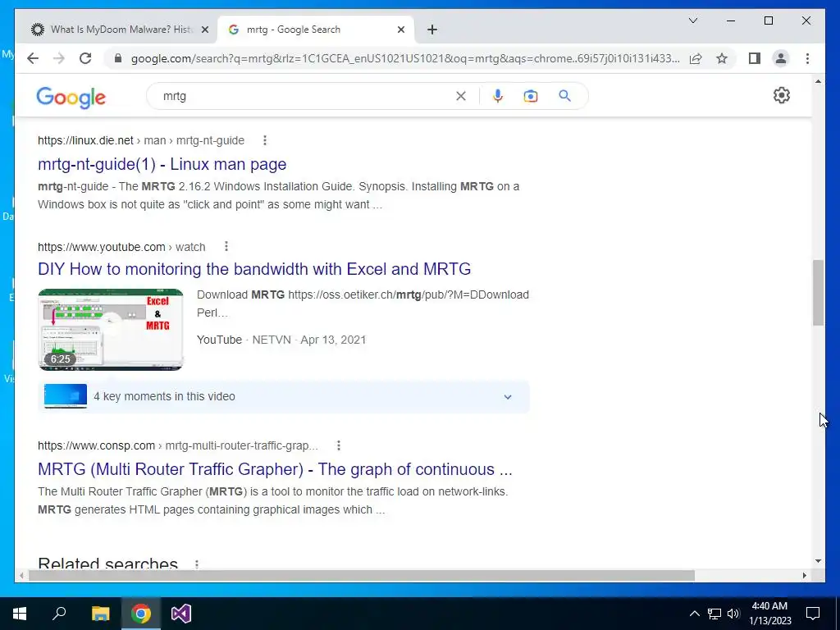This screenshot has height=630, width=840.
Task: Click the scroll up arrow
Action: point(818,81)
